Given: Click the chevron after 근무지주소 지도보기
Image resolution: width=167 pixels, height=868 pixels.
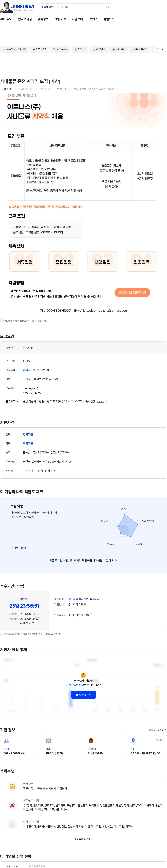Looking at the screenshot, I should tap(106, 401).
